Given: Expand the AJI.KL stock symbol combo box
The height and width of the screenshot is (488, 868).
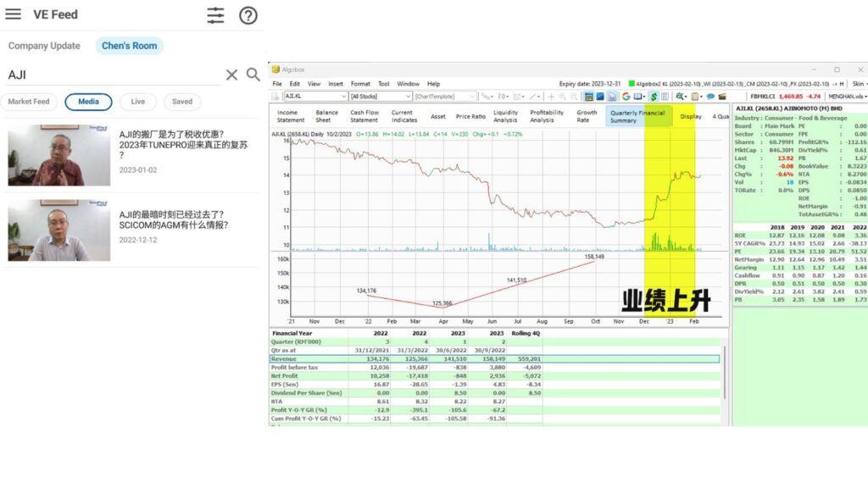Looking at the screenshot, I should (x=344, y=97).
